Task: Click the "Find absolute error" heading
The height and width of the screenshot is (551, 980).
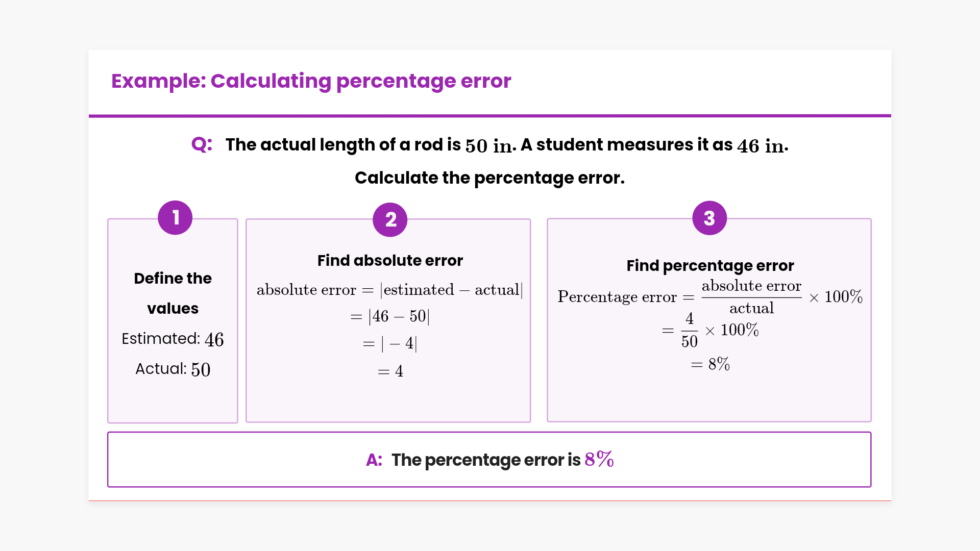Action: pyautogui.click(x=390, y=261)
